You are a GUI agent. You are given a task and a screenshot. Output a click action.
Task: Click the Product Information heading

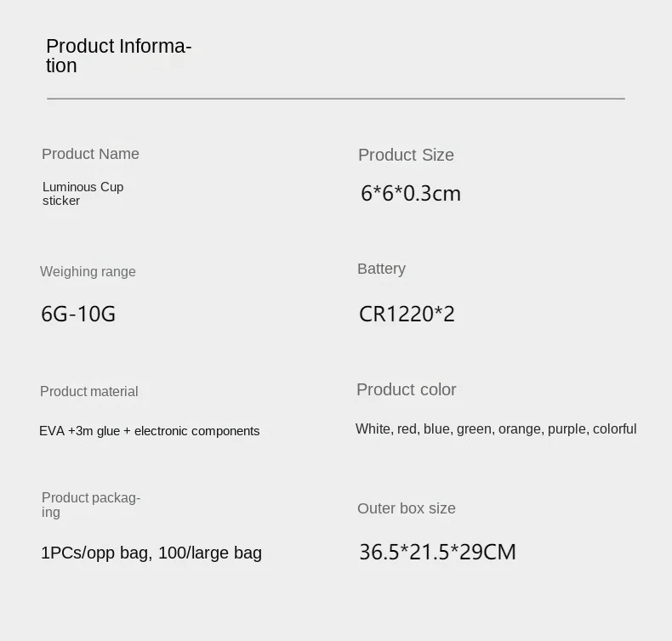[118, 56]
